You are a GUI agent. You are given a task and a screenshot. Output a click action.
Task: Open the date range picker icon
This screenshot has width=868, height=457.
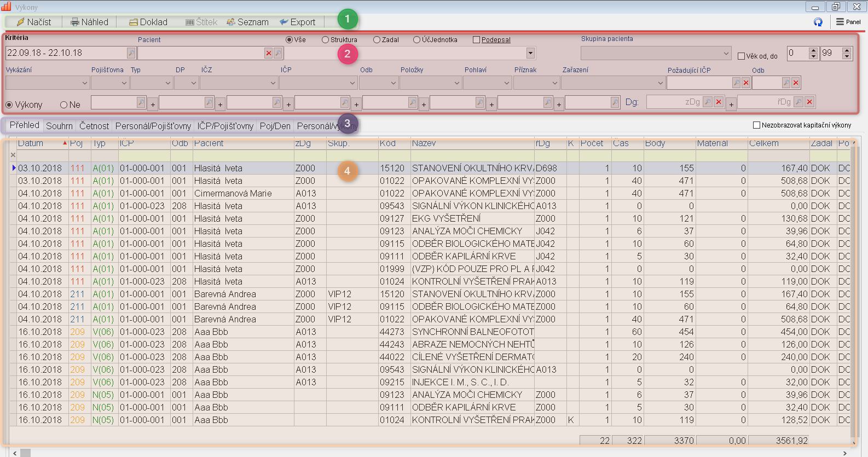tap(131, 53)
